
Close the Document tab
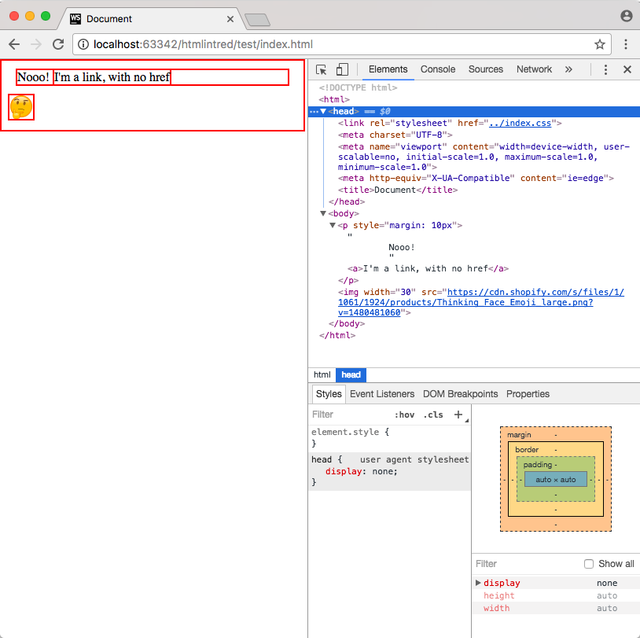pos(230,19)
